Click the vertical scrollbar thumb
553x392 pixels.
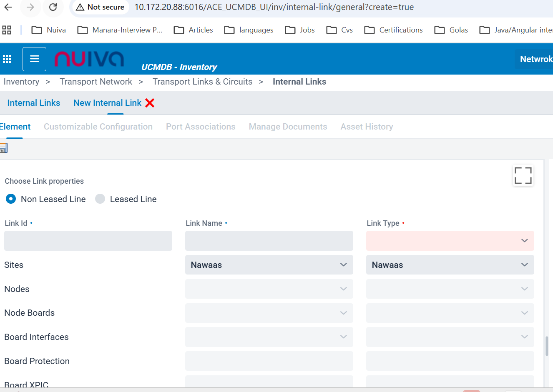(546, 346)
